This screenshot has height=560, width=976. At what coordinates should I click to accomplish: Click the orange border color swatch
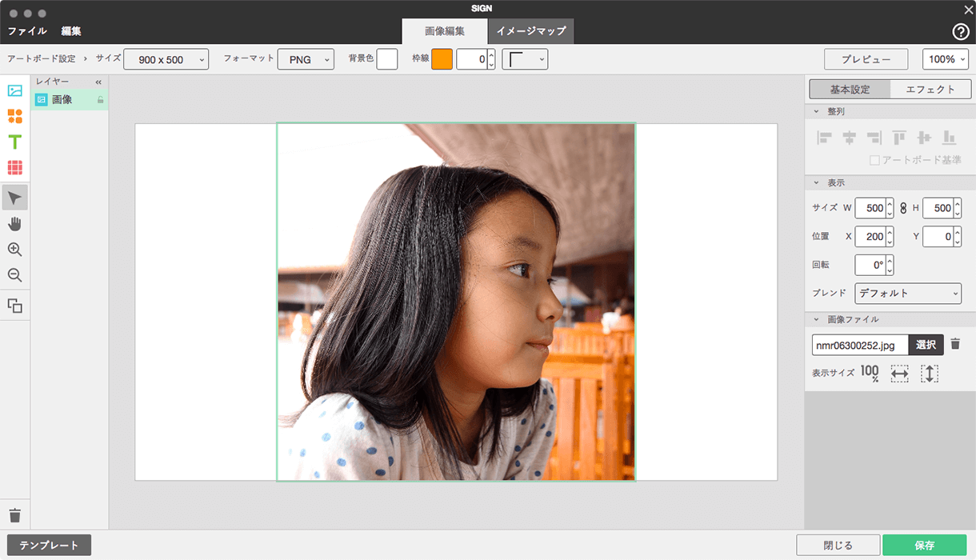click(442, 59)
